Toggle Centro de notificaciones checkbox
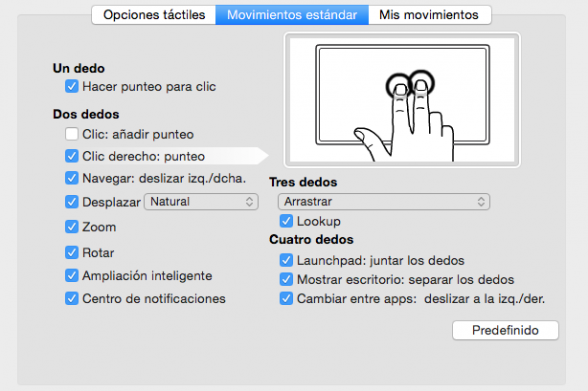 (x=72, y=298)
